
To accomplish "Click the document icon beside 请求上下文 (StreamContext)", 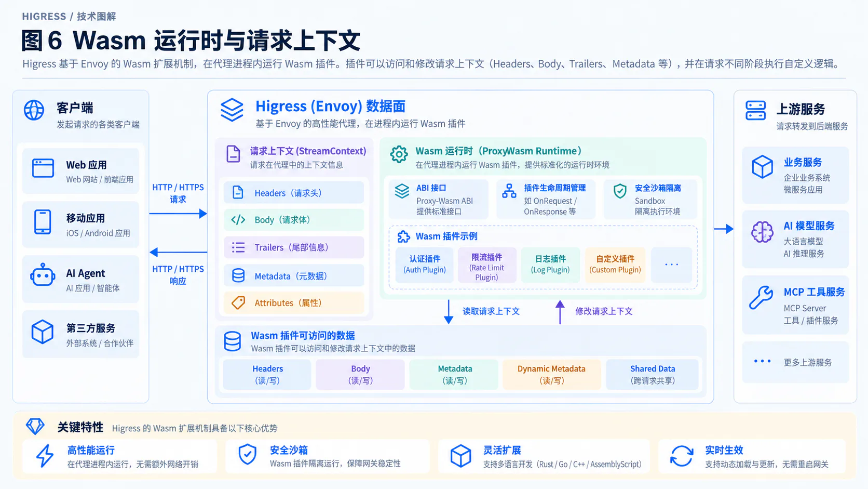I will [x=234, y=154].
